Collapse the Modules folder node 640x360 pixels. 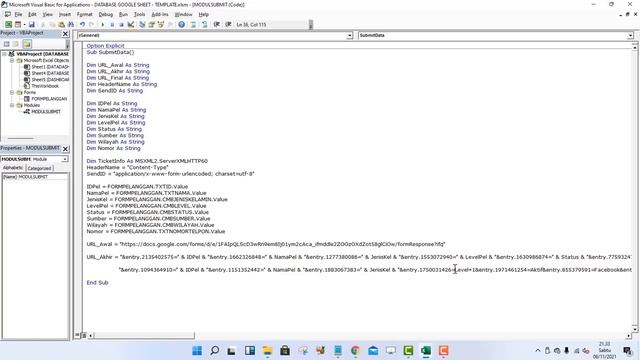[12, 105]
